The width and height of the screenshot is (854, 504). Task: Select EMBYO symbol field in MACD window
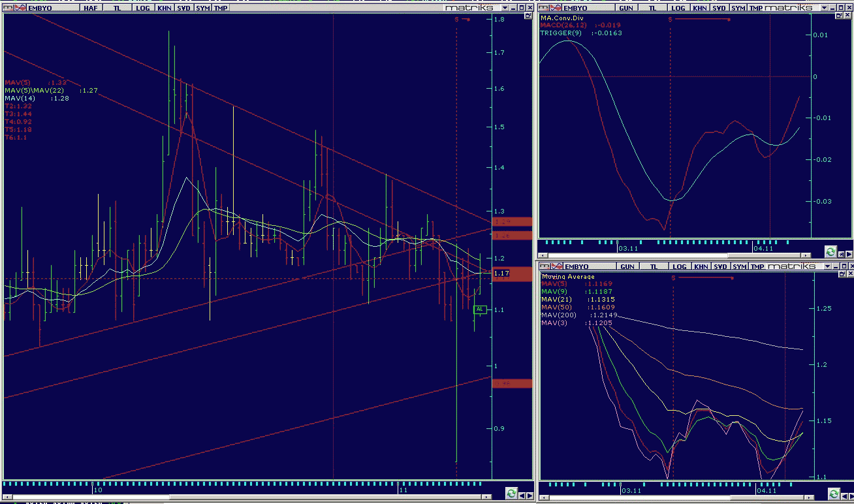588,8
